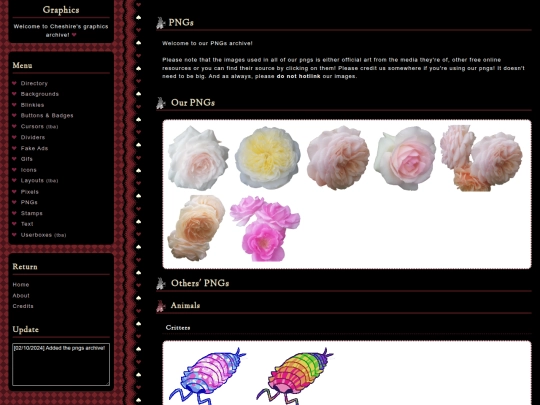Screen dimensions: 540x405
Task: Select the yellow-centered rose PNG
Action: [267, 158]
